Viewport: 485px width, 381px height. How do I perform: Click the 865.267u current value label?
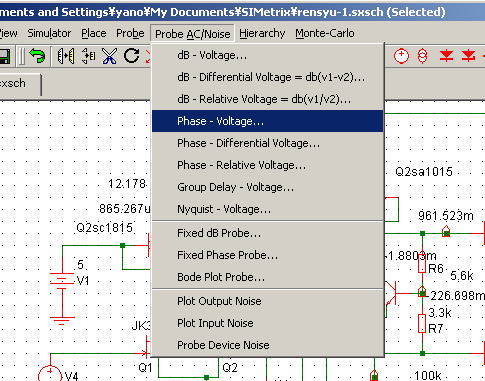click(x=125, y=209)
